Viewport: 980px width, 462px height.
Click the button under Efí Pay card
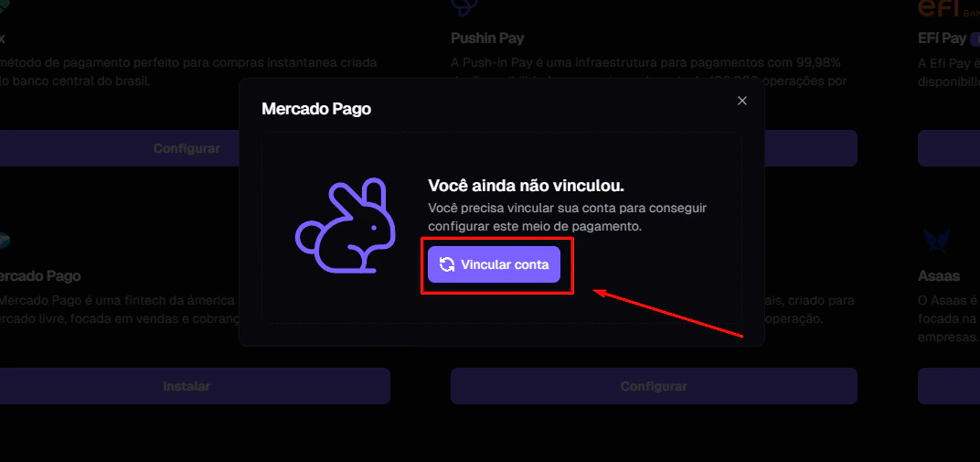click(x=949, y=148)
